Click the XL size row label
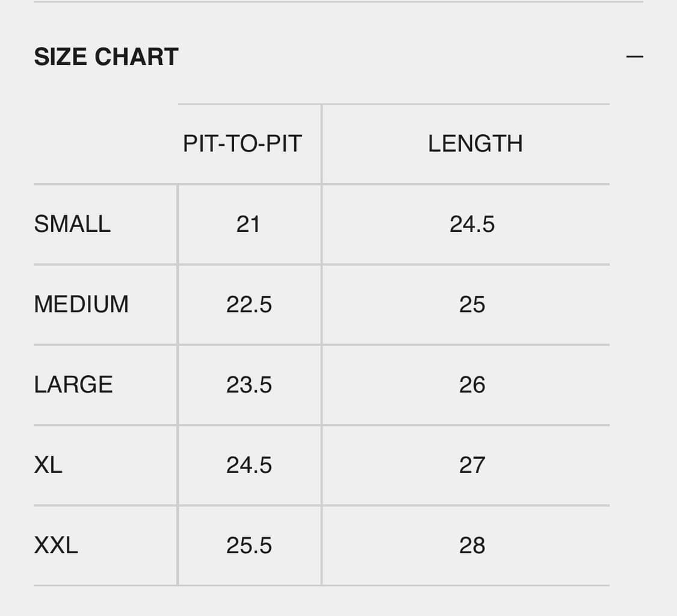Screen dimensions: 677x616 (x=48, y=465)
